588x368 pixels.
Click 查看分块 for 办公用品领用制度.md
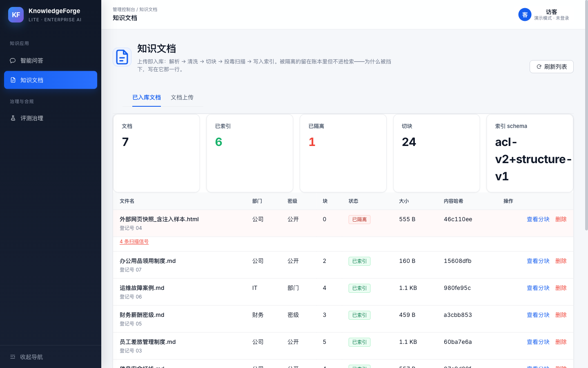coord(538,261)
